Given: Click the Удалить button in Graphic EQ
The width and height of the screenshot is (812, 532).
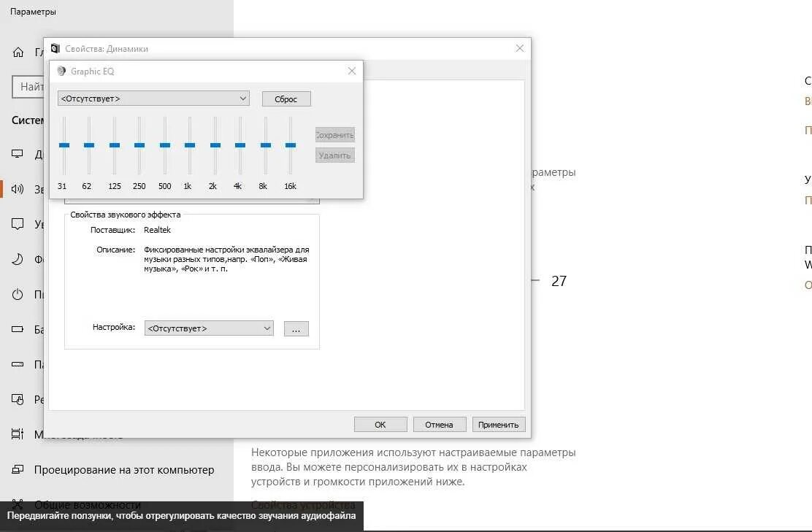Looking at the screenshot, I should pos(335,155).
